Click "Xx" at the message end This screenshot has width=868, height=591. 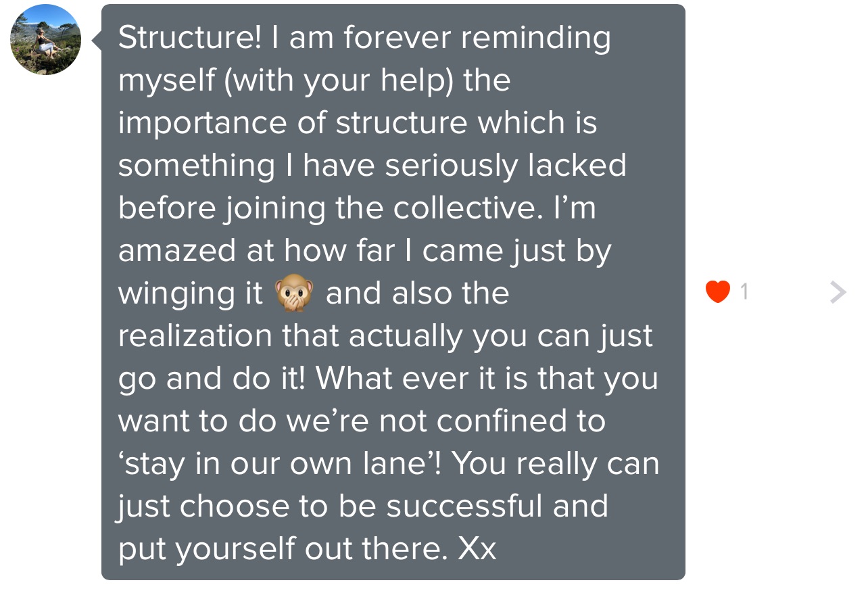pyautogui.click(x=477, y=549)
